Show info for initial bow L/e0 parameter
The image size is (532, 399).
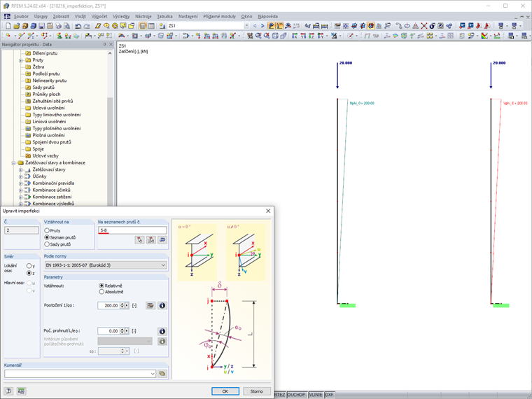[162, 331]
